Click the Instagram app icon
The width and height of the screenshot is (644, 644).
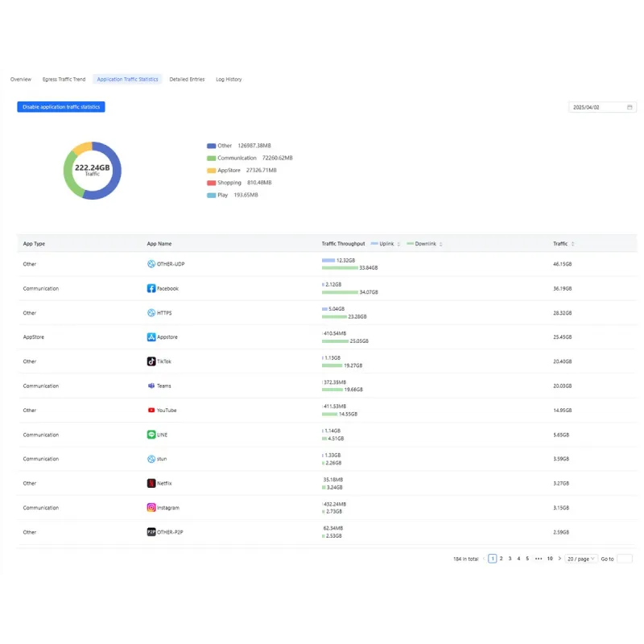(x=151, y=508)
